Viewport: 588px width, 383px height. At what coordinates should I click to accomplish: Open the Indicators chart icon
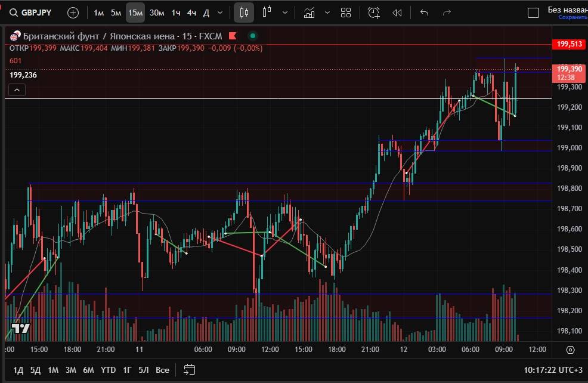tap(309, 13)
